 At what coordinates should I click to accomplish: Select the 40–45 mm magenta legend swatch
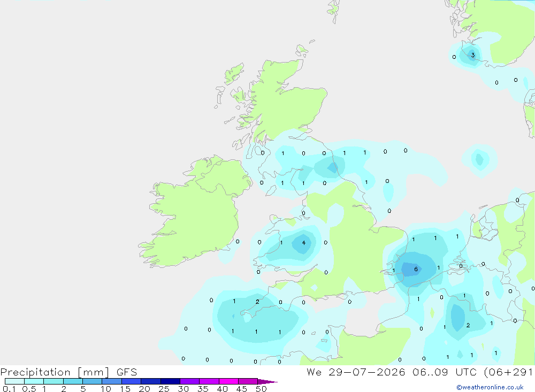click(x=228, y=381)
